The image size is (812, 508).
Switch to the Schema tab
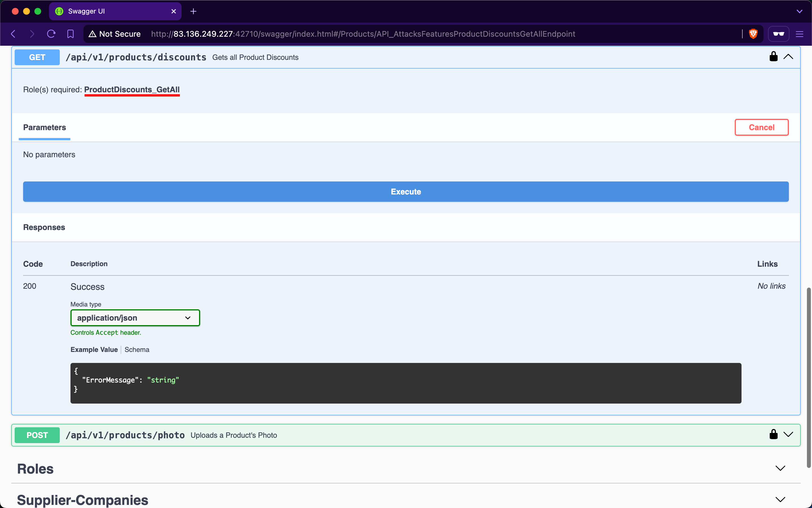(x=137, y=350)
